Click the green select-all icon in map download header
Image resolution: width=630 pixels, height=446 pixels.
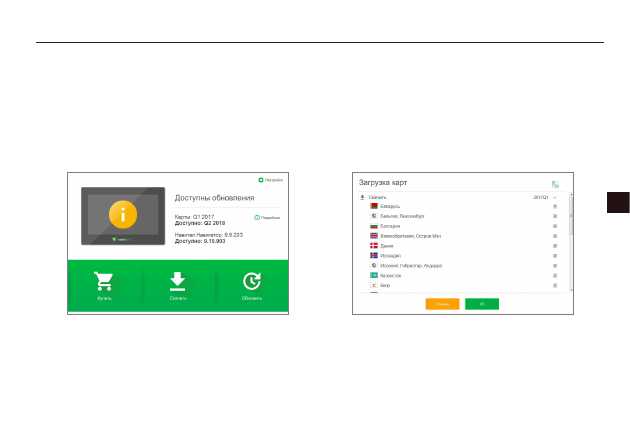point(555,184)
